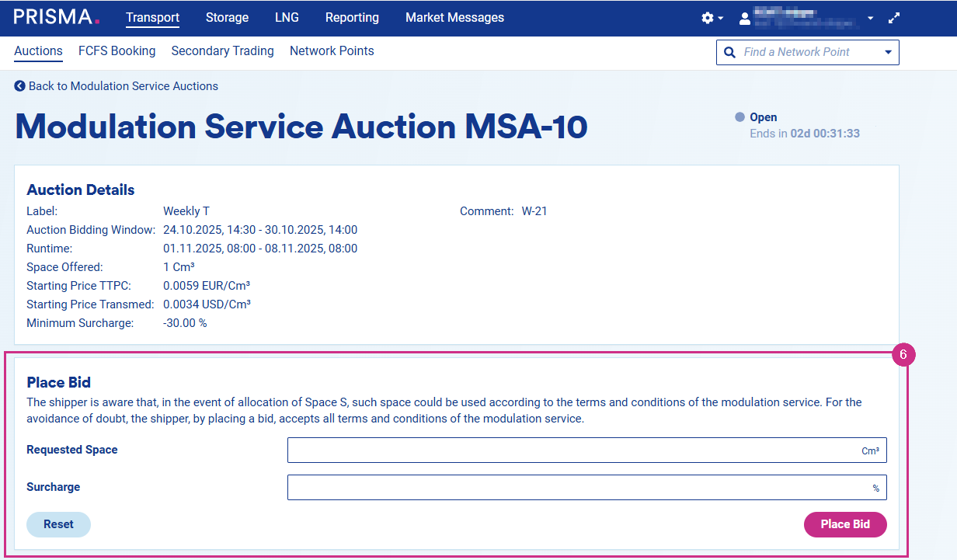This screenshot has width=957, height=560.
Task: Switch to FCFS Booking tab
Action: [x=117, y=51]
